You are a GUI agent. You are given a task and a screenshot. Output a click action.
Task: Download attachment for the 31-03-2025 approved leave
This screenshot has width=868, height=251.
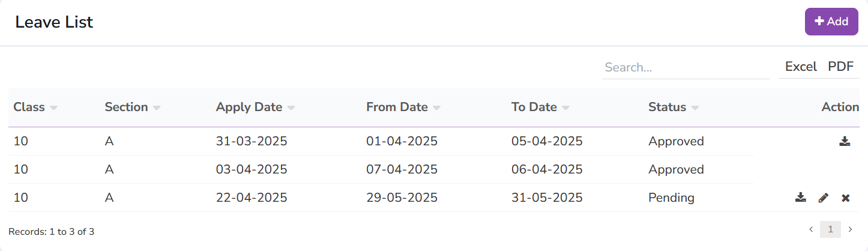845,142
